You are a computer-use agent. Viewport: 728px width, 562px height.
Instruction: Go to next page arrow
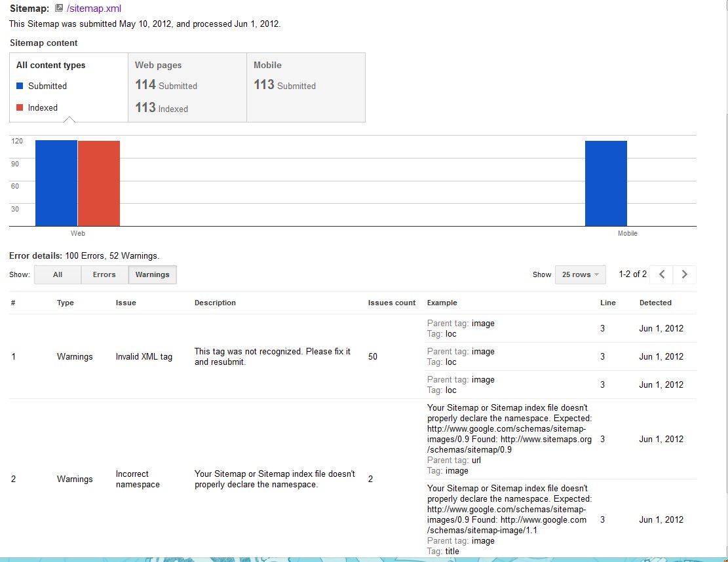click(685, 274)
